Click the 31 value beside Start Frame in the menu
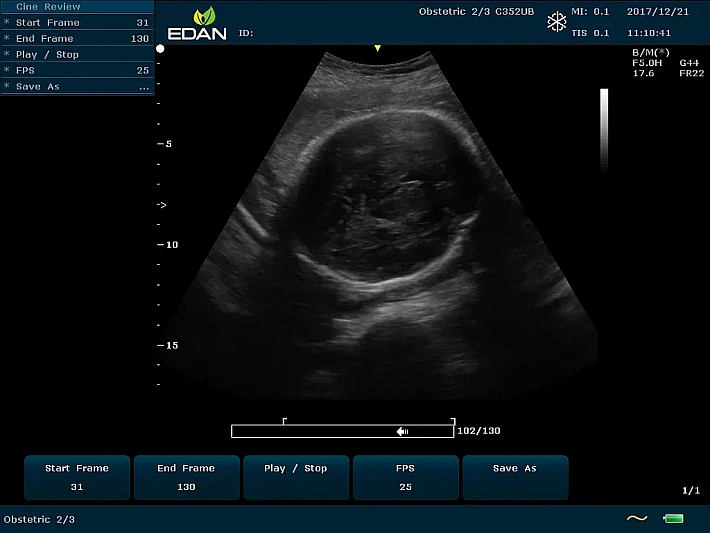 [x=143, y=23]
